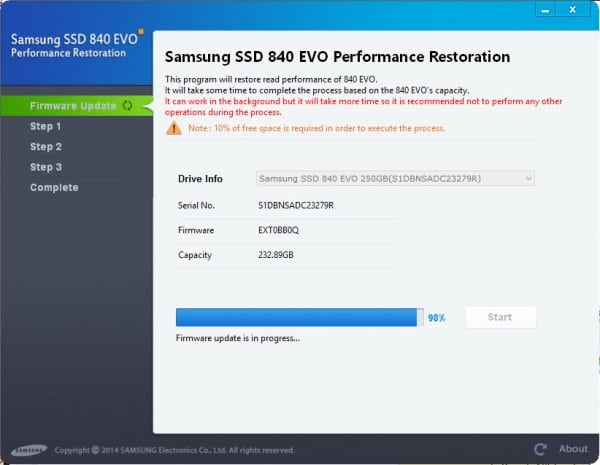Click the firmware update progress bar
Screen dimensions: 600x465
[x=298, y=317]
